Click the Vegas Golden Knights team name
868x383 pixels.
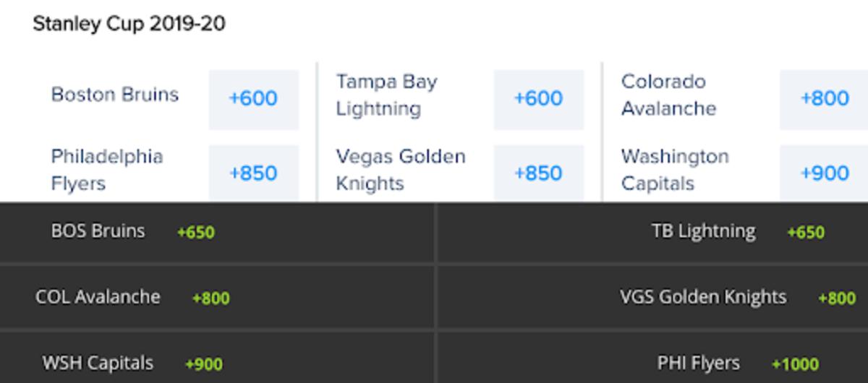tap(400, 170)
